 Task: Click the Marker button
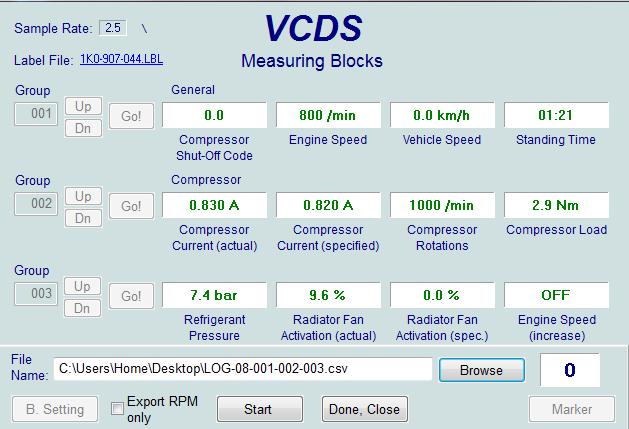tap(572, 409)
